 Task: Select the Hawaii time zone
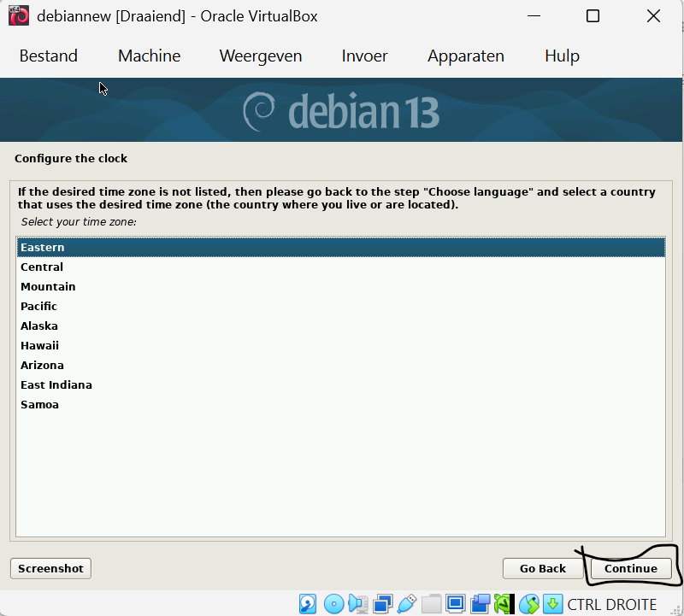click(340, 345)
